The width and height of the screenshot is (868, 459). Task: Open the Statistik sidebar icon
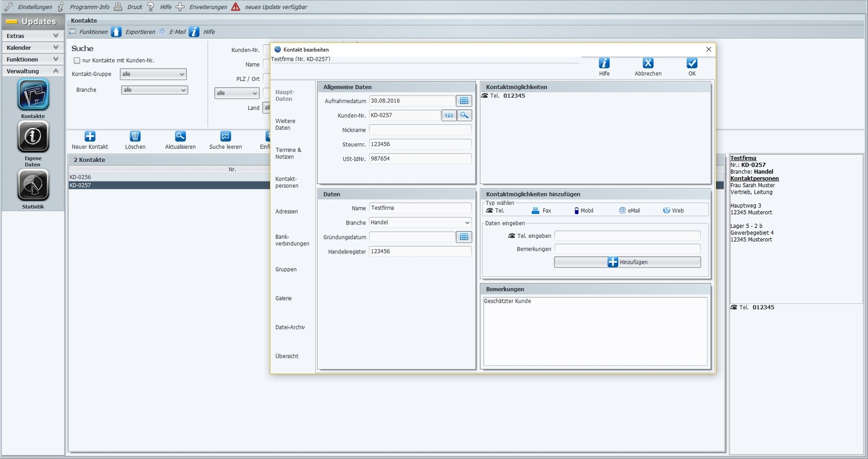(x=33, y=184)
